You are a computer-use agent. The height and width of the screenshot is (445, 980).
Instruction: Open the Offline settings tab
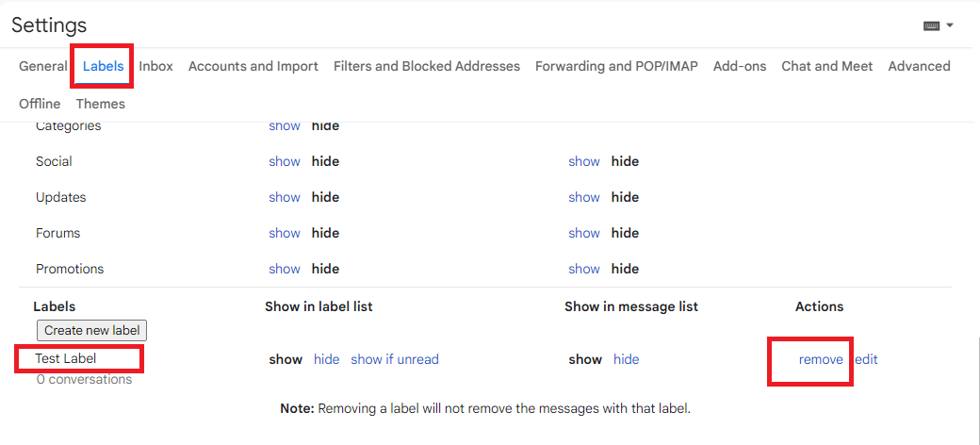(x=40, y=104)
